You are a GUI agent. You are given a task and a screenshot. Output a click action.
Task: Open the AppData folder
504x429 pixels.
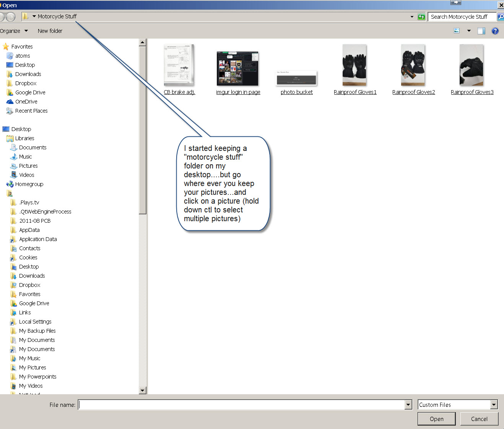coord(29,230)
